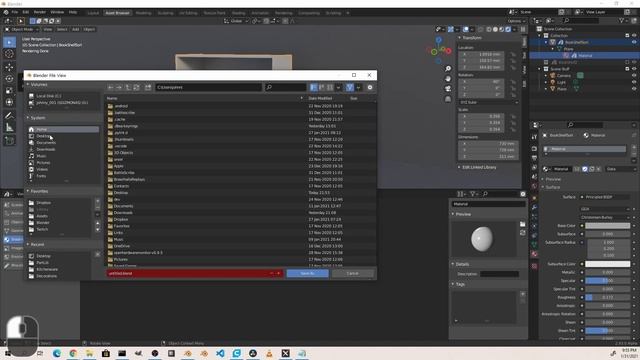This screenshot has width=640, height=360.
Task: Increment the filename number with plus
Action: tap(279, 273)
